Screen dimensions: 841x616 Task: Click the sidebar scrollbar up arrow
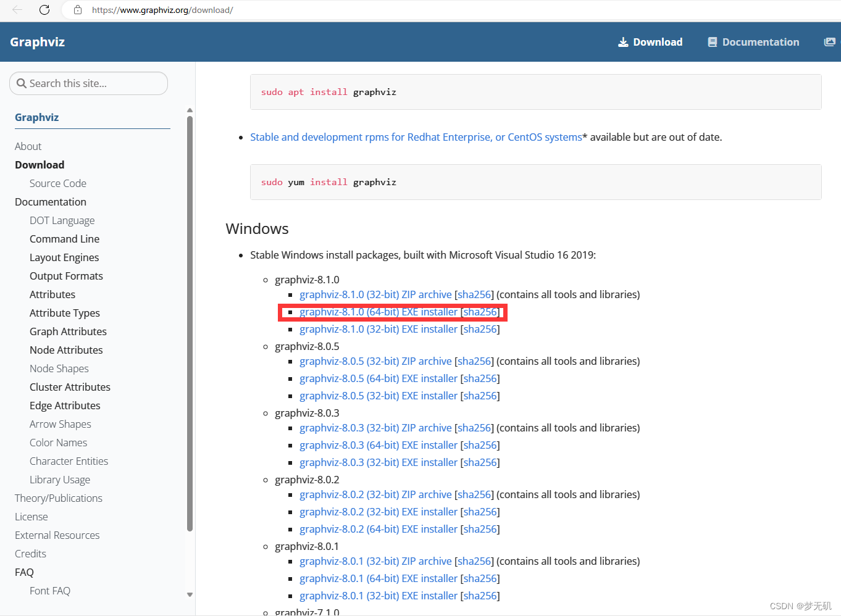[x=190, y=110]
